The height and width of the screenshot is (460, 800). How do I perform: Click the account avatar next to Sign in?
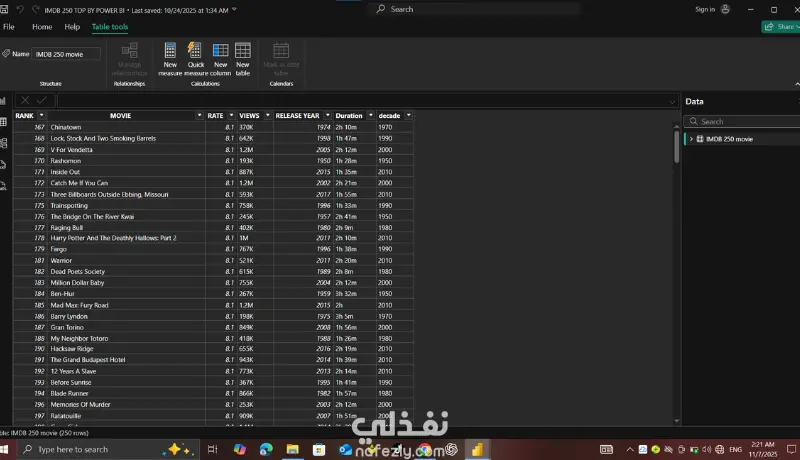(726, 9)
